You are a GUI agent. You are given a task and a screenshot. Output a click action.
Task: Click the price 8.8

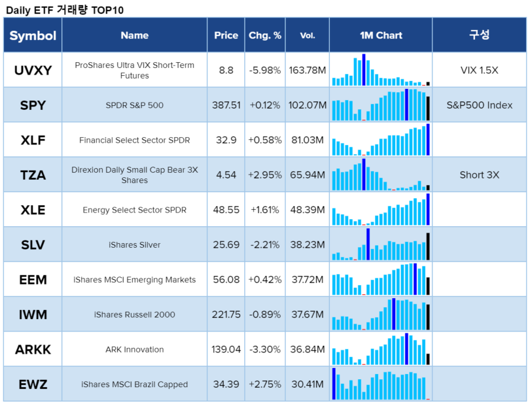226,70
